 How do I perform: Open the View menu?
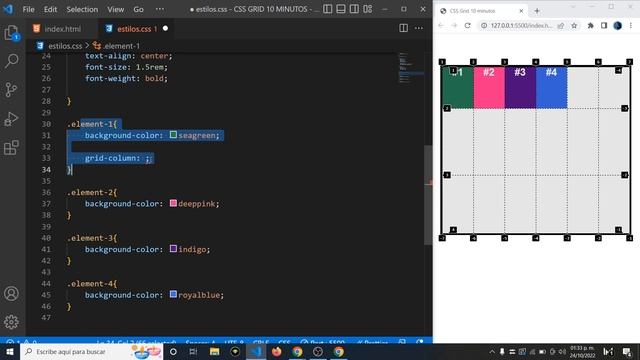(x=116, y=9)
